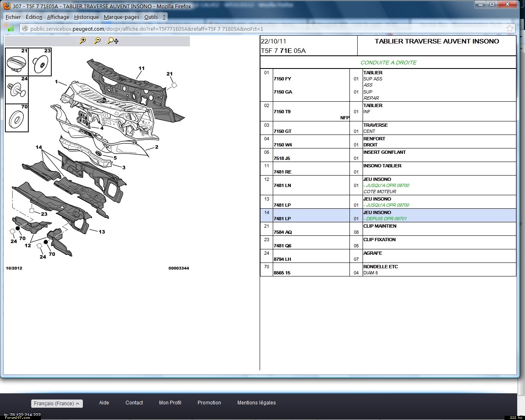
Task: Select part number 7481 RE row
Action: tap(283, 172)
